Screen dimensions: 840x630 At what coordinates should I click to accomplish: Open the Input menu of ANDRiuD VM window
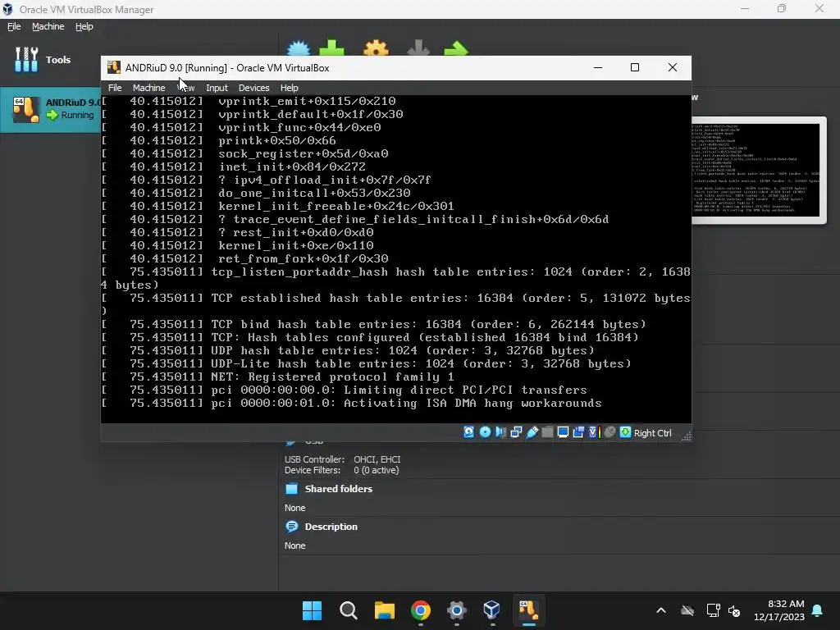(x=217, y=88)
